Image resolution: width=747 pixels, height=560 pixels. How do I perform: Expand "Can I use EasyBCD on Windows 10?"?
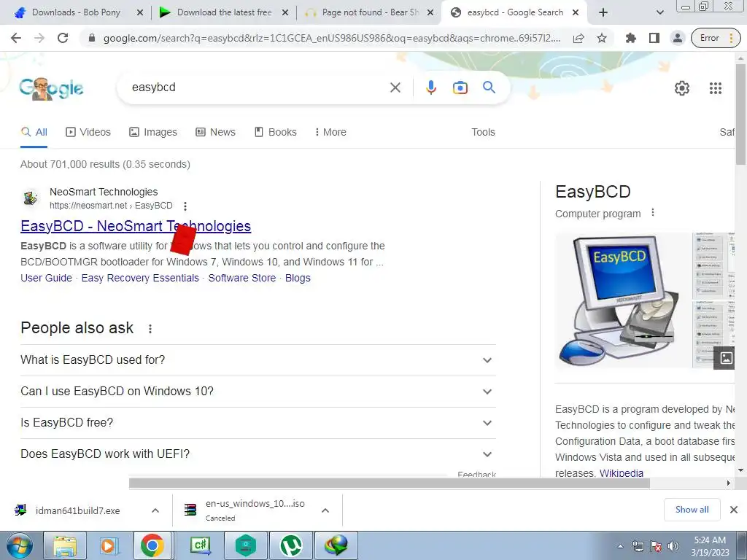pyautogui.click(x=258, y=392)
